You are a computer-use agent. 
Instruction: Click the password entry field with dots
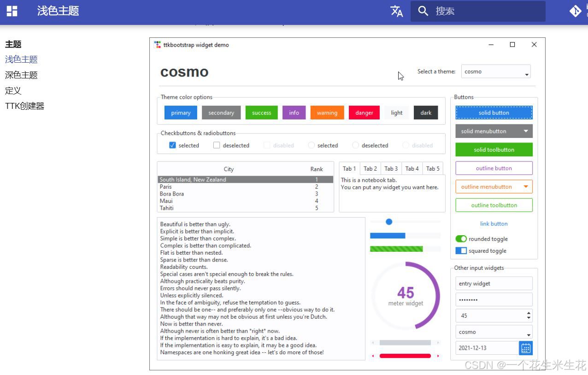[x=494, y=300]
